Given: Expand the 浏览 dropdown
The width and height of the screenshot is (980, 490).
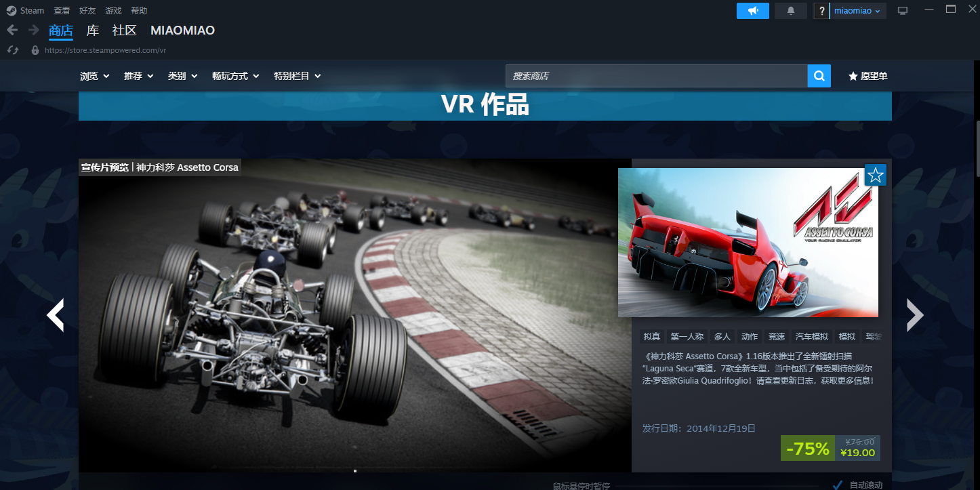Looking at the screenshot, I should pyautogui.click(x=94, y=76).
